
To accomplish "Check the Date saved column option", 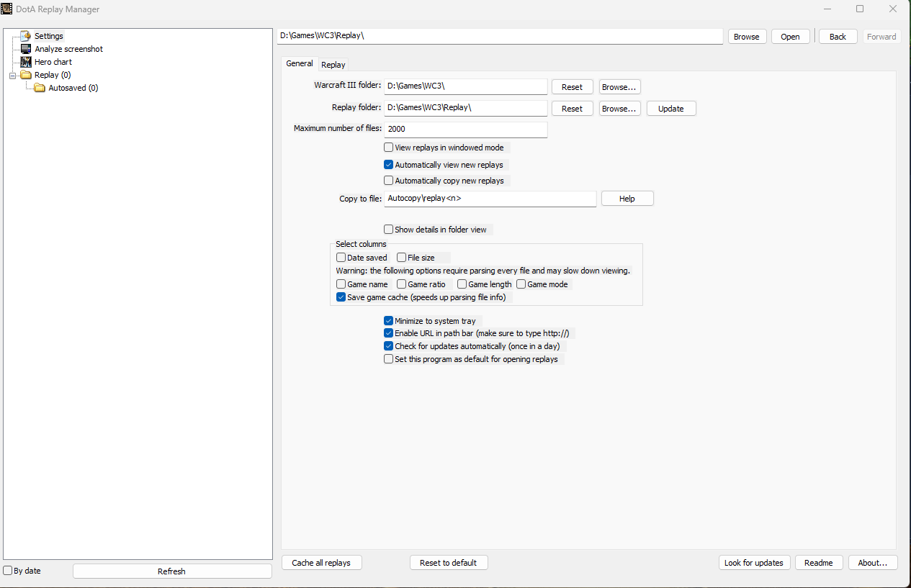I will (x=341, y=258).
